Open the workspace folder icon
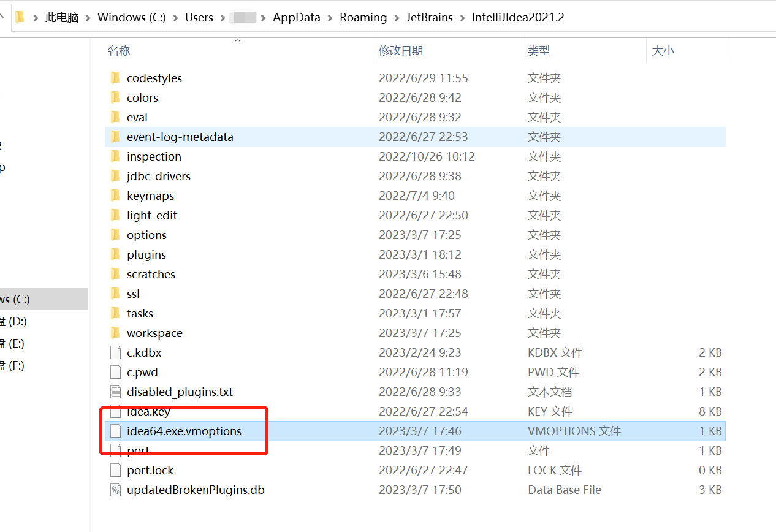This screenshot has height=532, width=776. coord(116,333)
